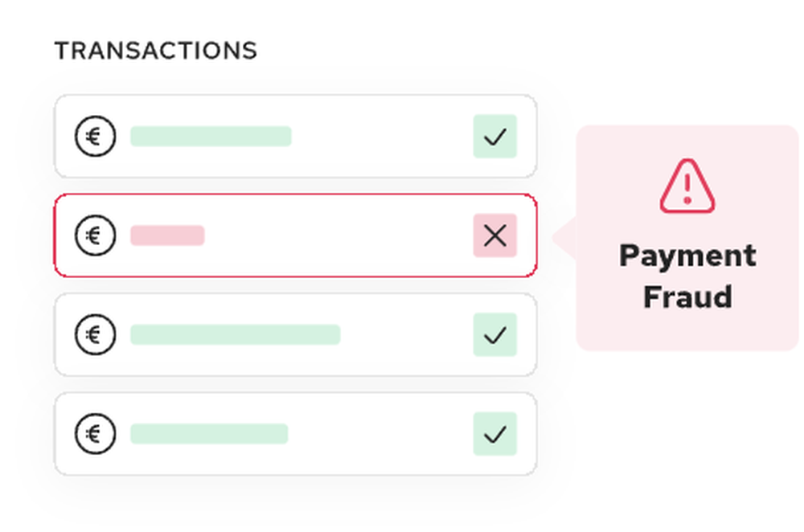The image size is (804, 532).
Task: Click the green bar in first transaction
Action: click(x=211, y=137)
